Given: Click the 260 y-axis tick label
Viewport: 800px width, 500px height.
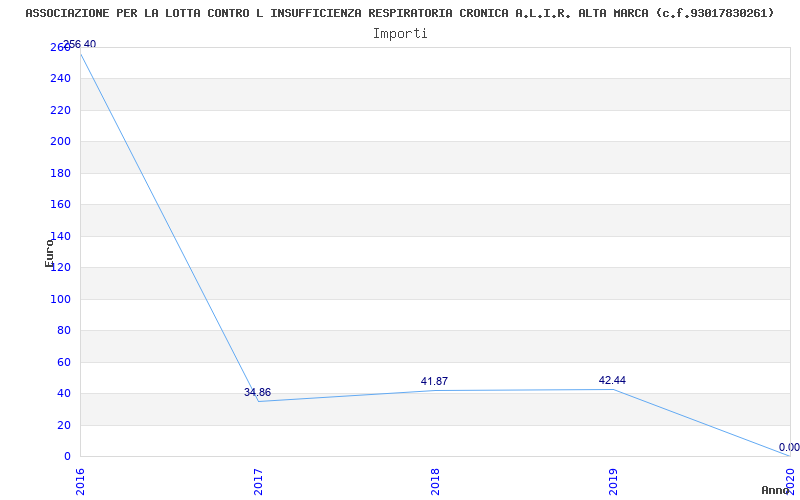Looking at the screenshot, I should click(60, 47).
